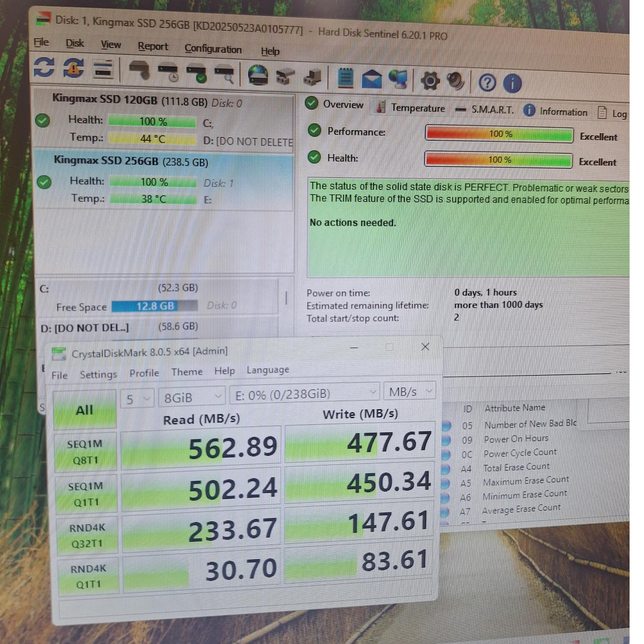
Task: Expand the 8GiB test size dropdown
Action: [x=192, y=397]
